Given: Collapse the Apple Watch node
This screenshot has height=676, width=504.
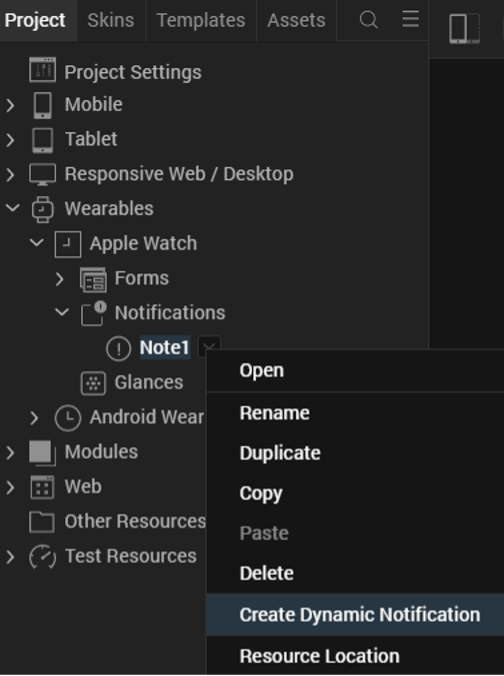Looking at the screenshot, I should click(x=37, y=242).
